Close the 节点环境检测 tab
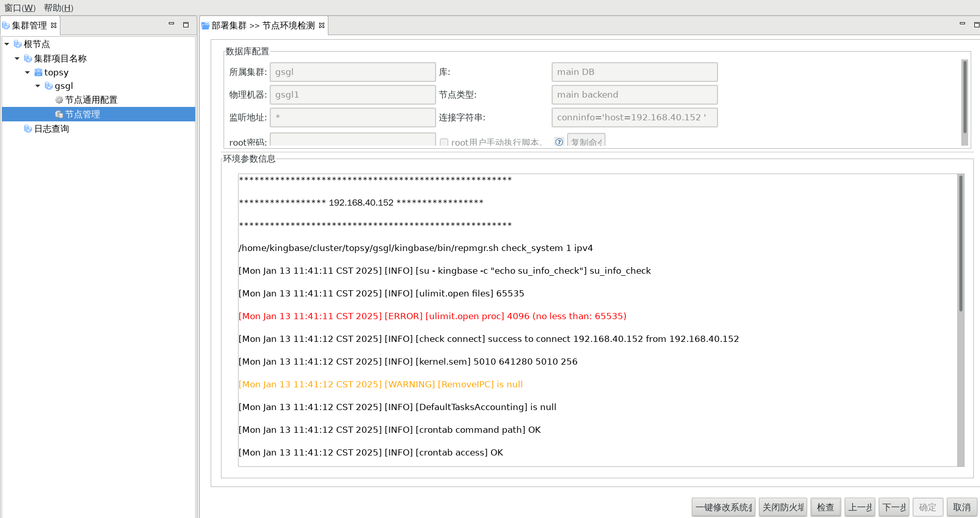This screenshot has height=518, width=980. [322, 25]
